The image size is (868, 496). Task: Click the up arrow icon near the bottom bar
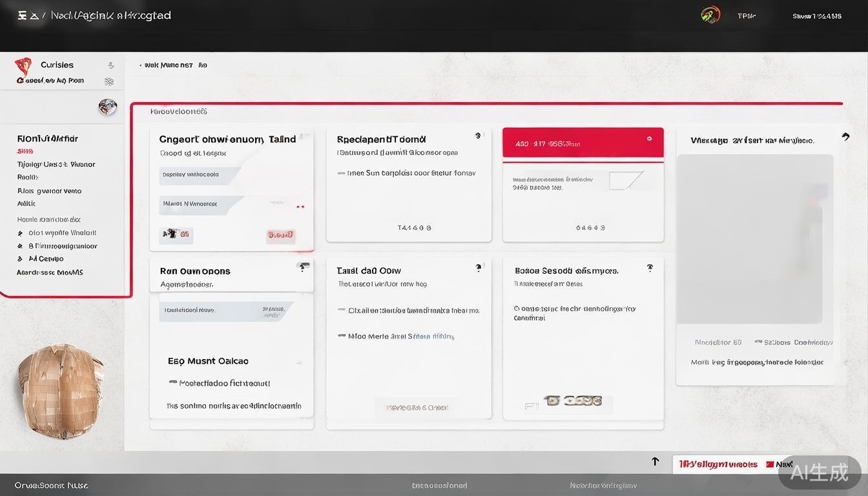coord(656,461)
